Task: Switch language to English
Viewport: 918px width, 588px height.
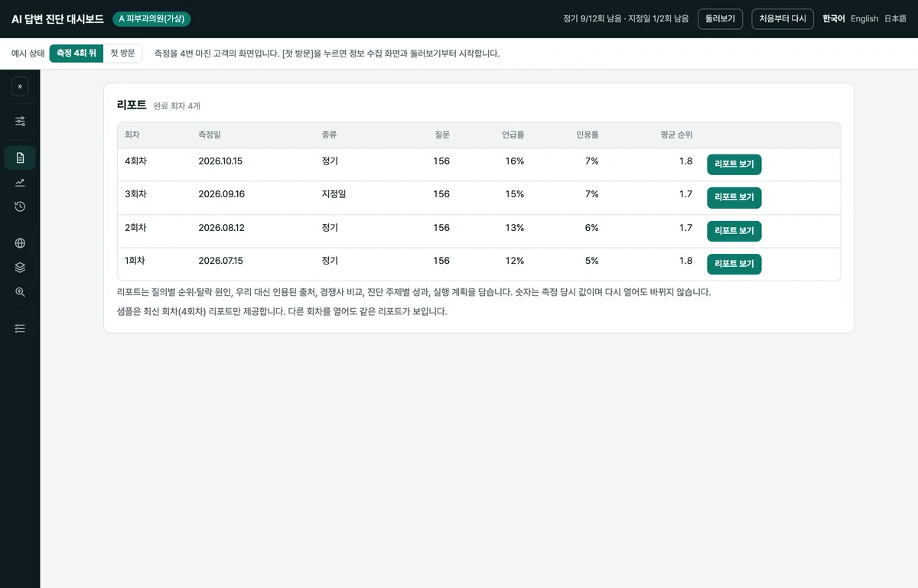Action: click(x=864, y=19)
